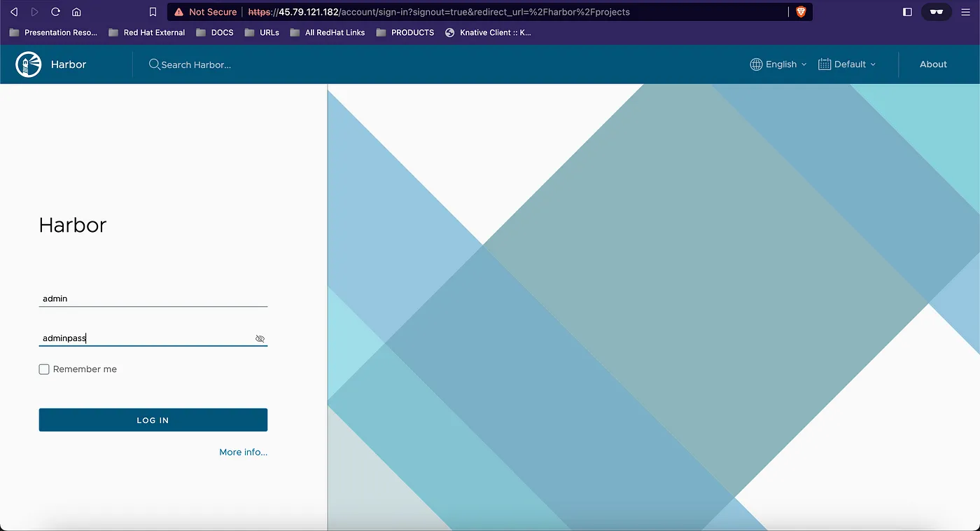The image size is (980, 531).
Task: Click the Brave shields icon in address bar
Action: tap(801, 12)
